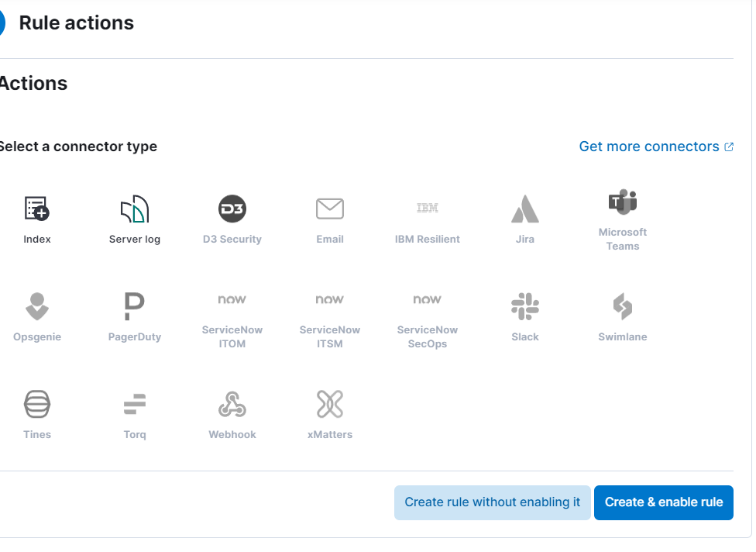Pick the Swimlane connector

(623, 317)
